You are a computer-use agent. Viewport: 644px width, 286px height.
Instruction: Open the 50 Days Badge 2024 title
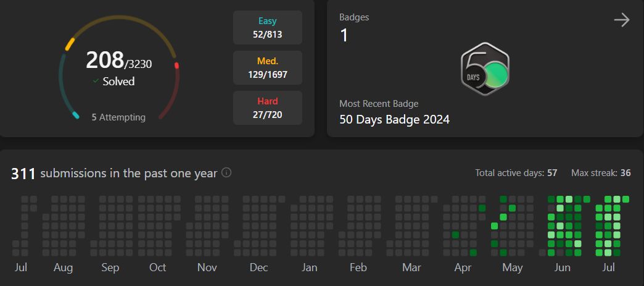[394, 120]
